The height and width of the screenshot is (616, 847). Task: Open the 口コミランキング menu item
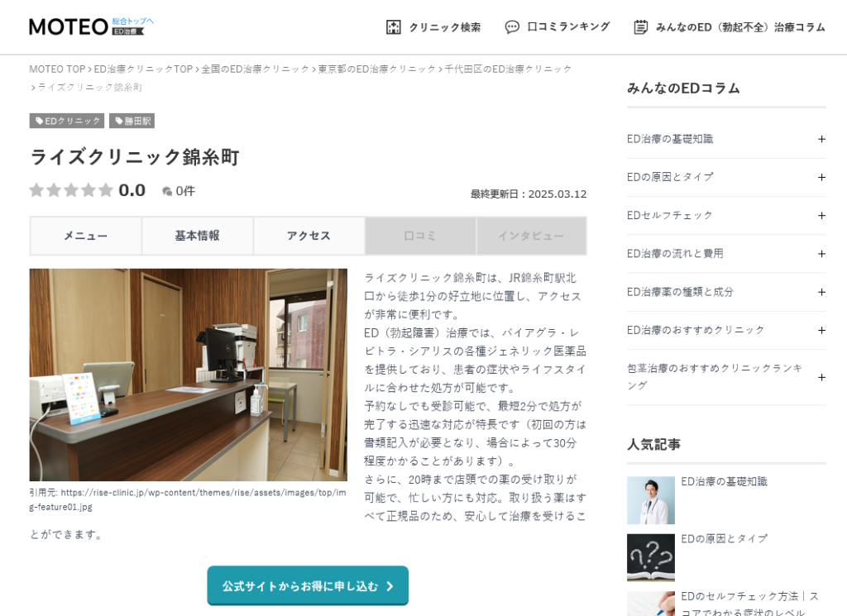(568, 26)
